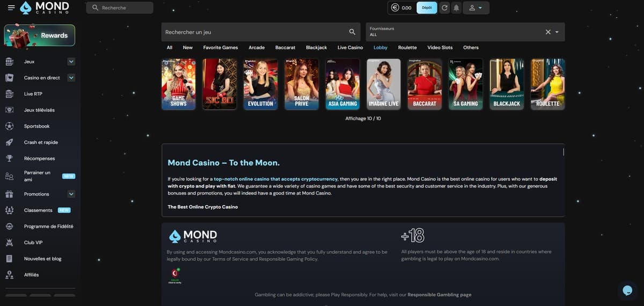This screenshot has width=644, height=306.
Task: Open the user account menu
Action: tap(475, 8)
